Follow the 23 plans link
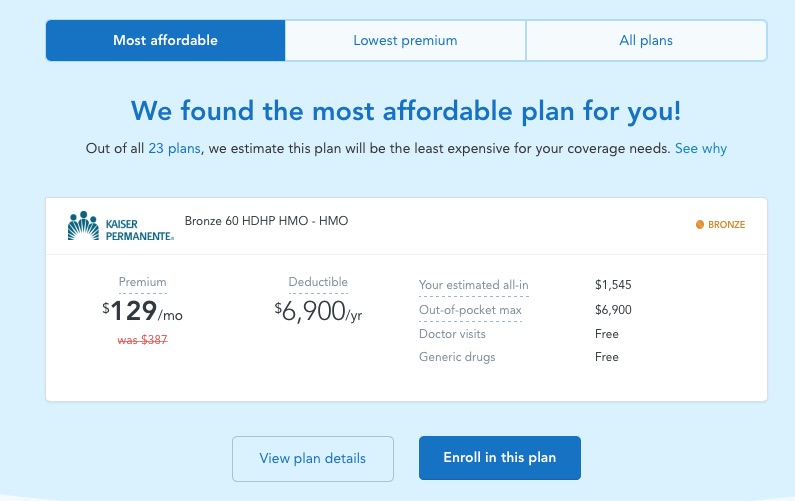The width and height of the screenshot is (795, 501). [x=174, y=149]
